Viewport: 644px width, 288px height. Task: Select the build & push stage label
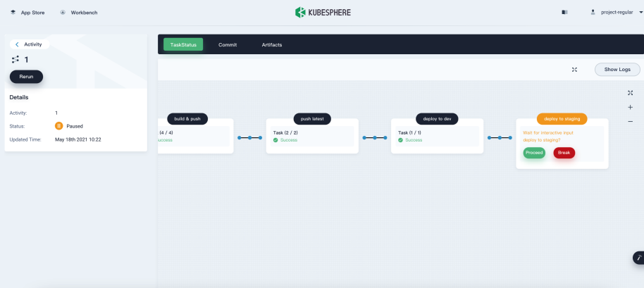tap(187, 119)
